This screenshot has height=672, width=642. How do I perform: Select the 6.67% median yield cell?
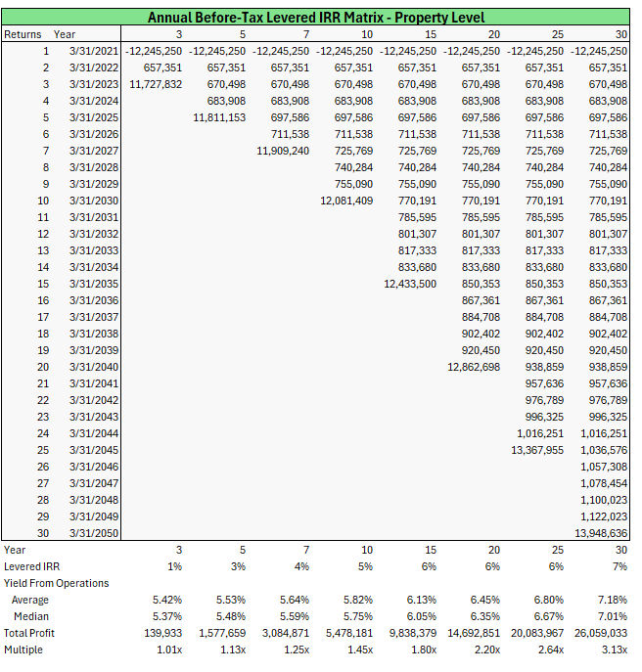(x=549, y=616)
